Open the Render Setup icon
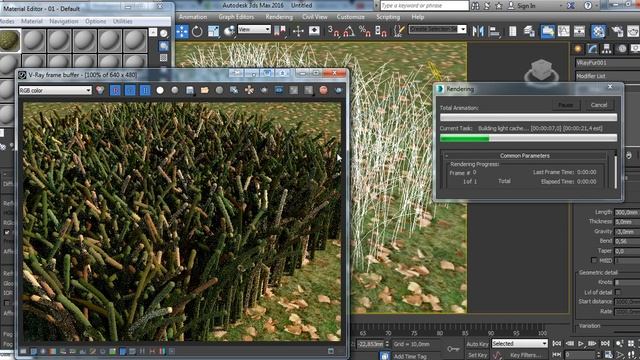 617,31
